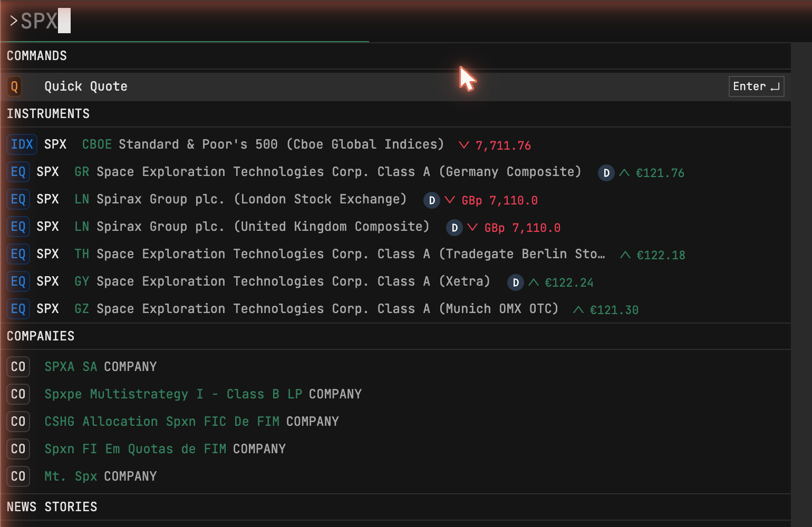Select Space Exploration Technologies (Germany Composite)

[395, 172]
